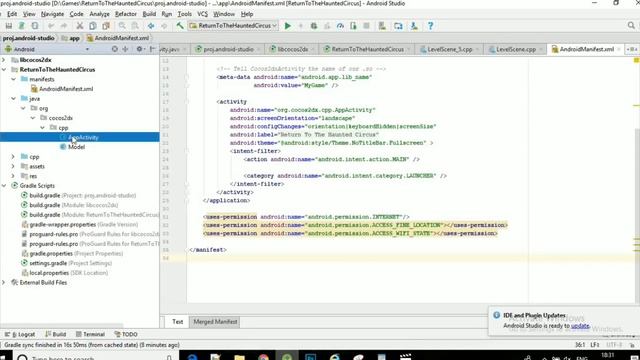Click the Help question mark icon
Screen dimensions: 640x360
pyautogui.click(x=430, y=26)
